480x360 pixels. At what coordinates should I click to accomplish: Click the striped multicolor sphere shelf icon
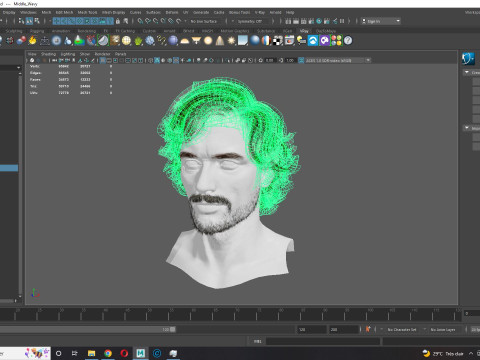(x=266, y=41)
